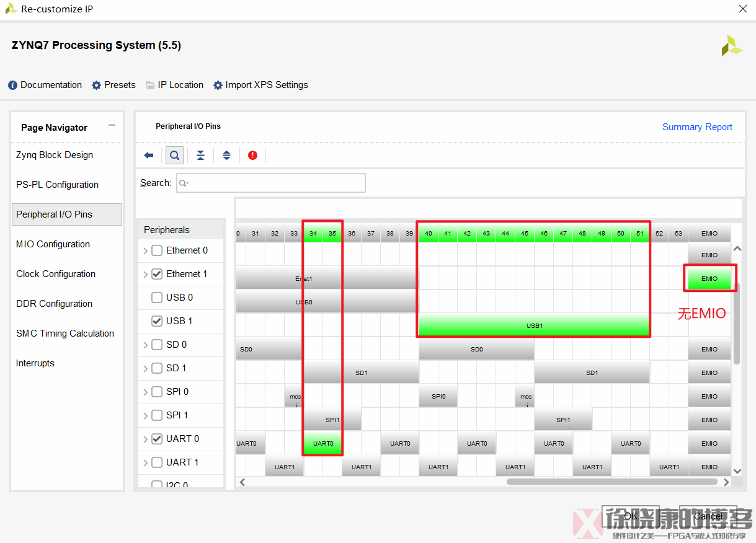
Task: Select Clock Configuration in navigator
Action: point(56,274)
